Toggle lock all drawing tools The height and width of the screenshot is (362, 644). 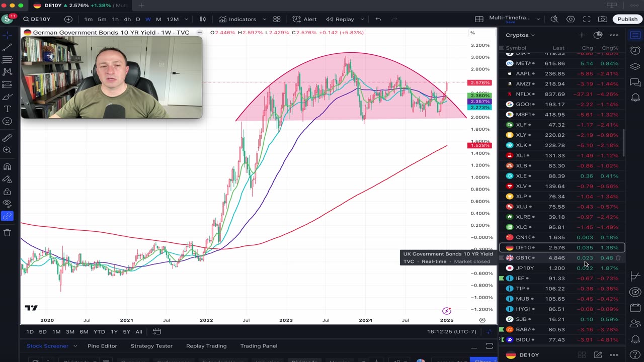[7, 192]
